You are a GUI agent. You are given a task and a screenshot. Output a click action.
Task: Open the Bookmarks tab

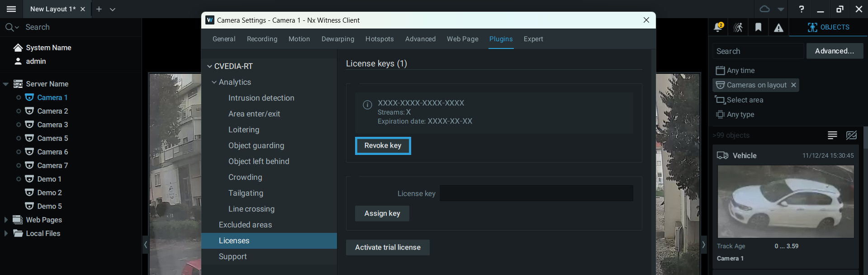click(758, 28)
